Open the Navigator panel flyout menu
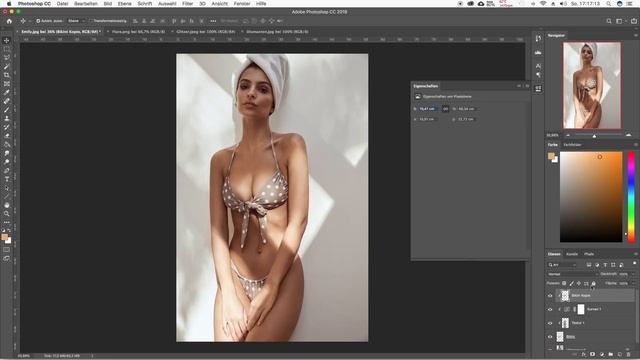 click(635, 36)
